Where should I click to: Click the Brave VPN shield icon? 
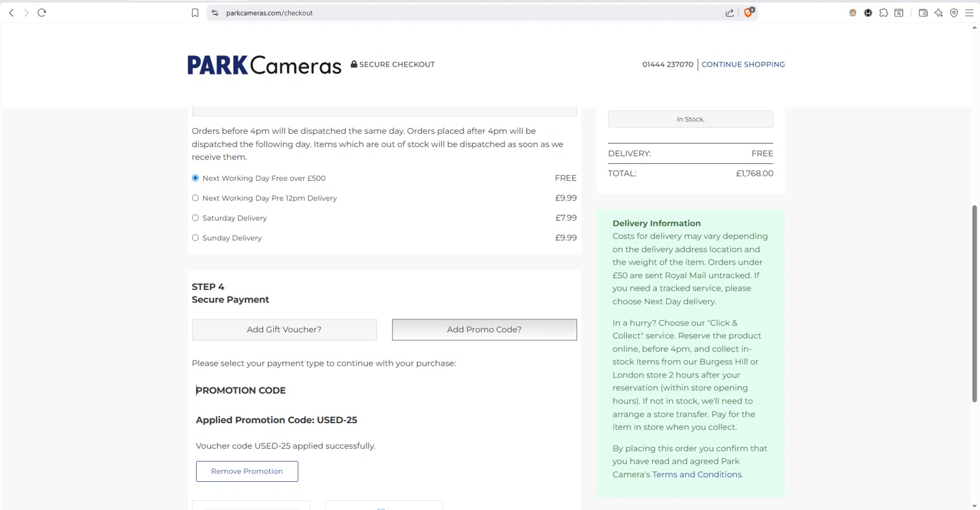pyautogui.click(x=954, y=12)
